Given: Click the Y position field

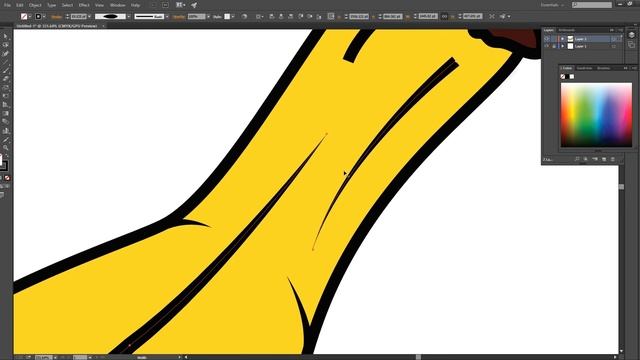Looking at the screenshot, I should tap(393, 17).
